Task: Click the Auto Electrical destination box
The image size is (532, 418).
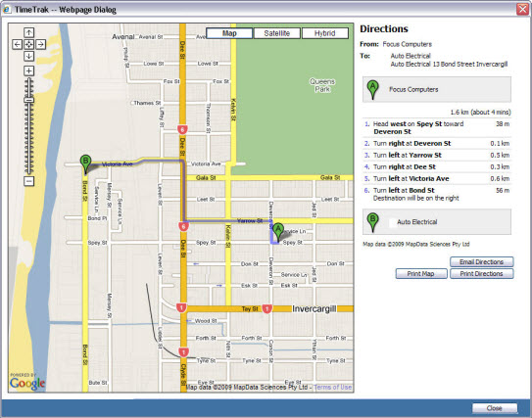Action: coord(437,221)
